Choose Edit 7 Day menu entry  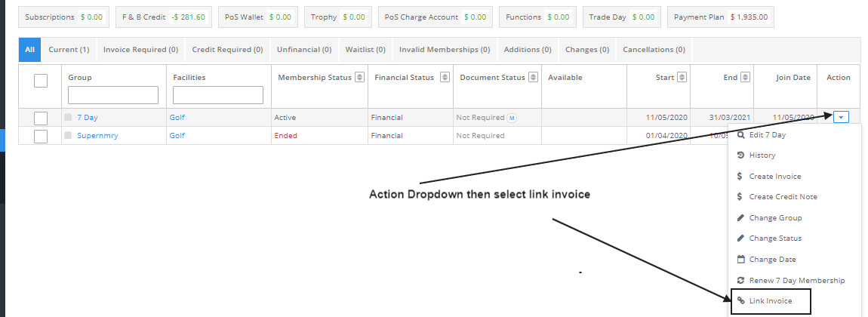(768, 134)
